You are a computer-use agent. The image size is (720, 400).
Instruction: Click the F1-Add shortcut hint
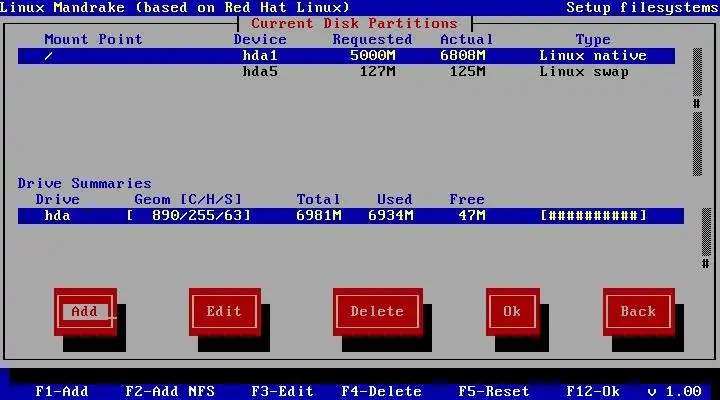point(62,391)
